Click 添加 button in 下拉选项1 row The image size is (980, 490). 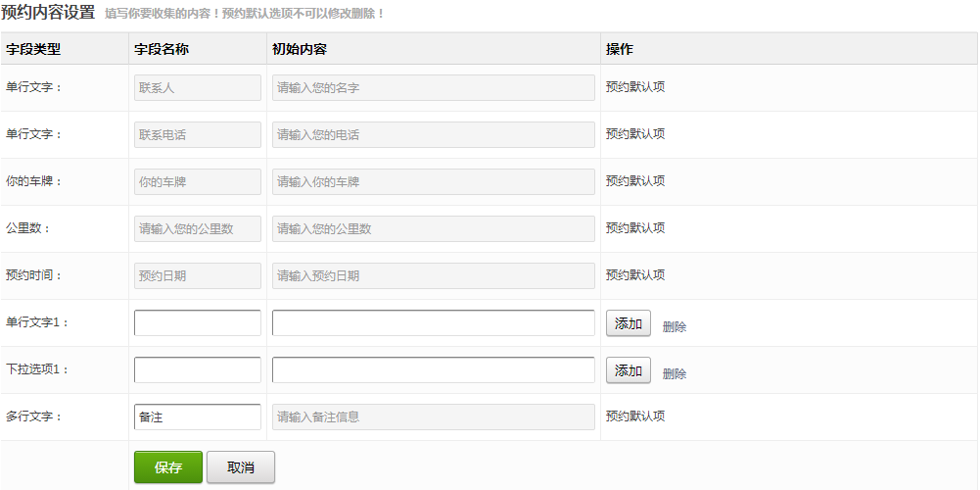pyautogui.click(x=628, y=370)
